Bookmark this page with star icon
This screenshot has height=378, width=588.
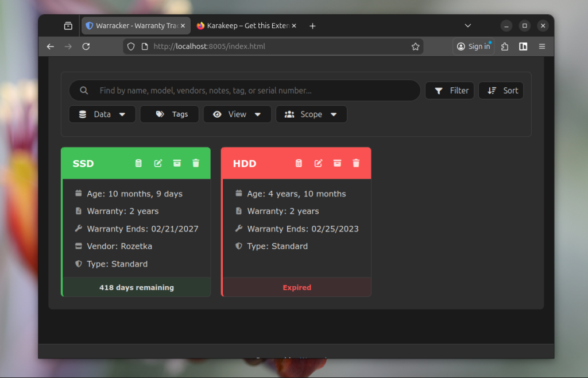pyautogui.click(x=415, y=47)
